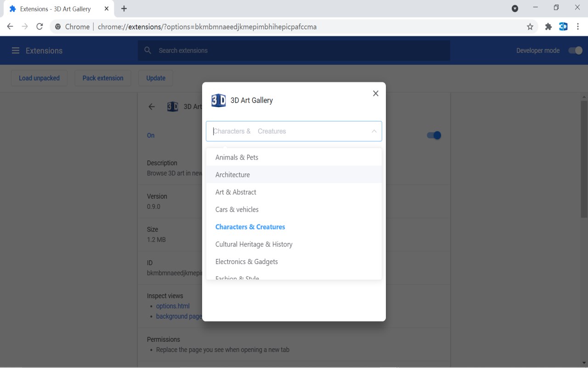Click the Permissions heading
588x368 pixels.
click(164, 339)
